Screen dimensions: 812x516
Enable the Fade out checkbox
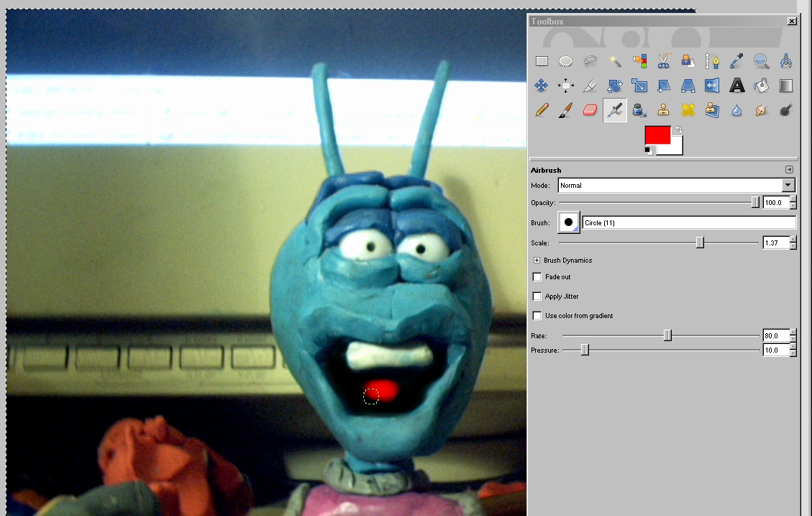point(537,277)
